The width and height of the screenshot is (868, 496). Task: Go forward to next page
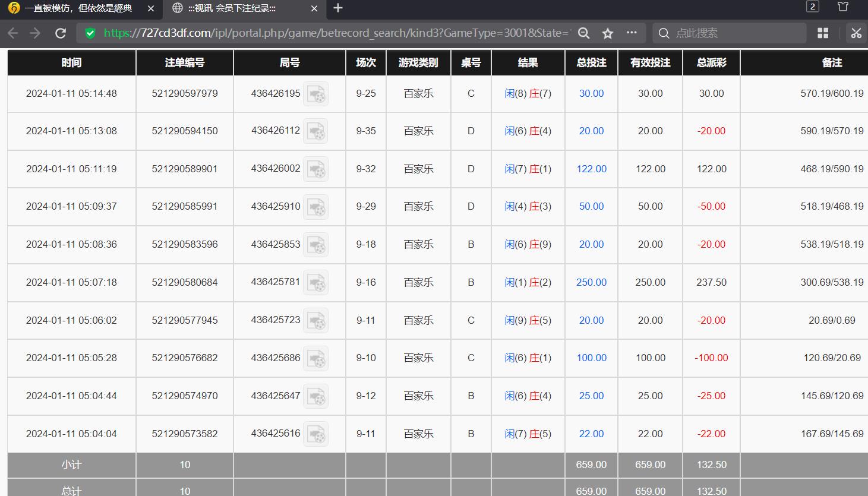35,33
